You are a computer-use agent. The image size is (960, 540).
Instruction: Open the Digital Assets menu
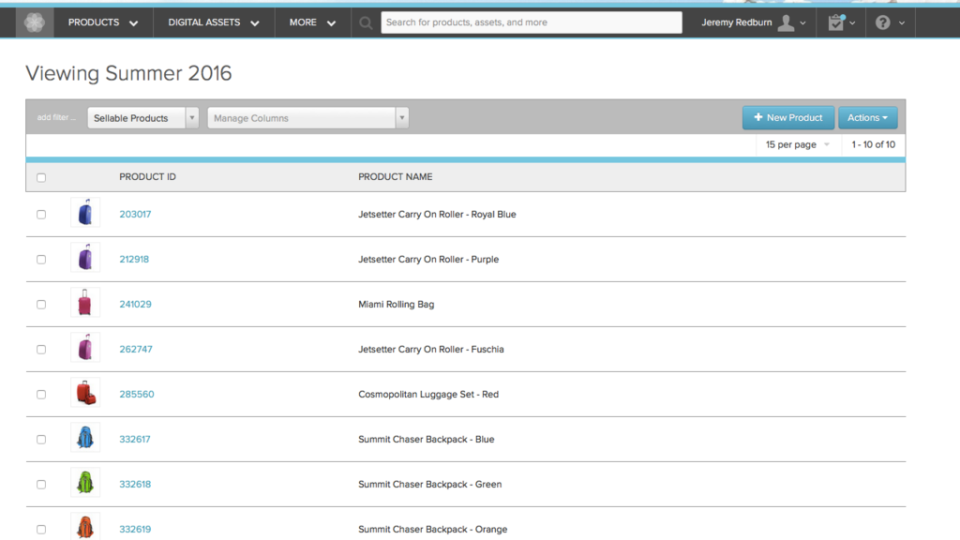pos(214,22)
